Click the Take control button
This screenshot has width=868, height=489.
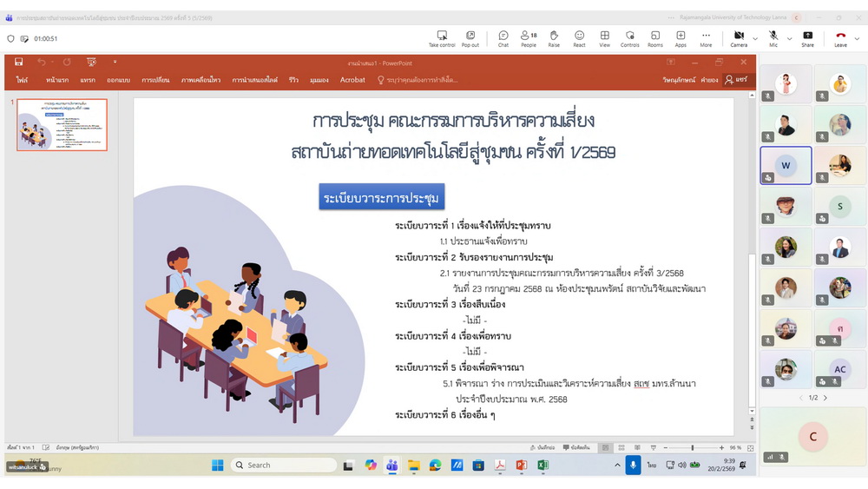tap(442, 38)
